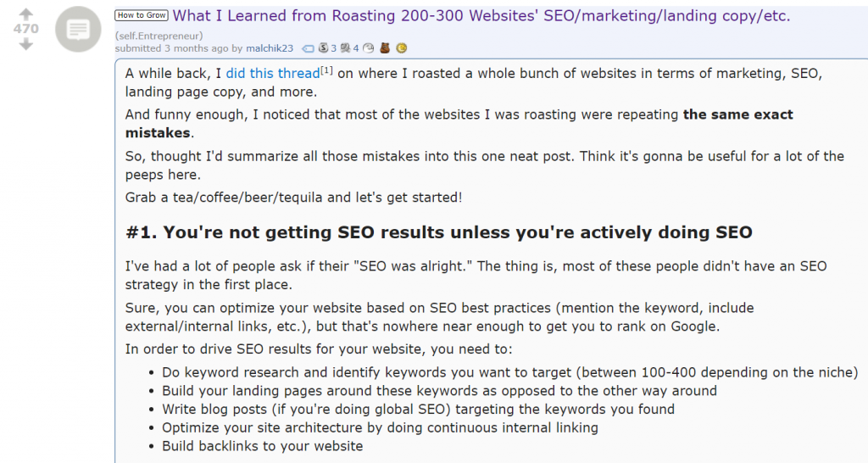Click the round white face award icon
The height and width of the screenshot is (463, 868).
(x=368, y=48)
